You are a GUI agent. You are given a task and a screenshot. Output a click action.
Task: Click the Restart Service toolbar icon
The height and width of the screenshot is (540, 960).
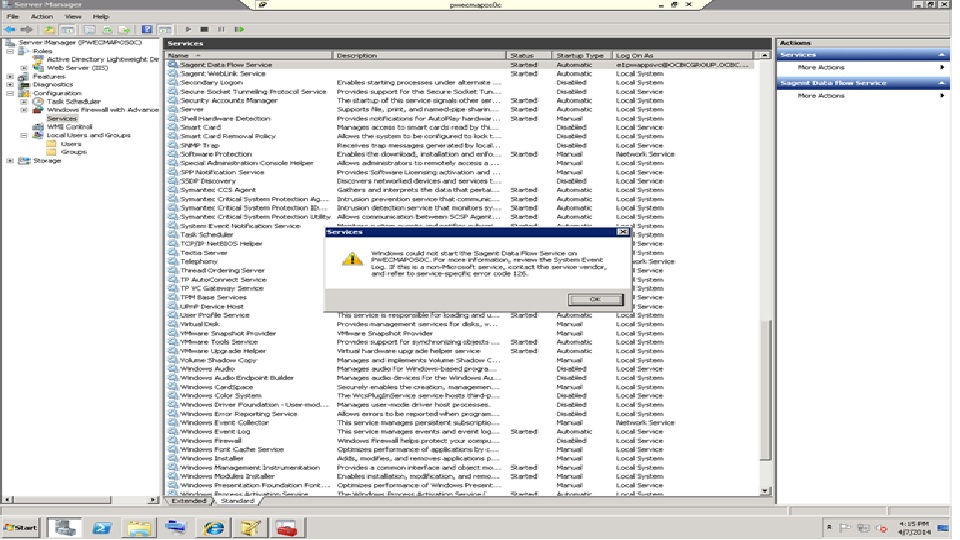239,30
